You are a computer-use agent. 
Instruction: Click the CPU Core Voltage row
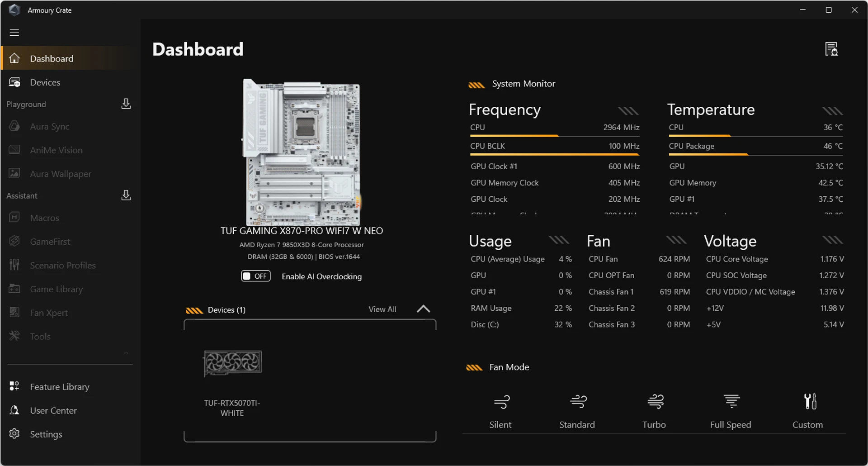(x=775, y=259)
